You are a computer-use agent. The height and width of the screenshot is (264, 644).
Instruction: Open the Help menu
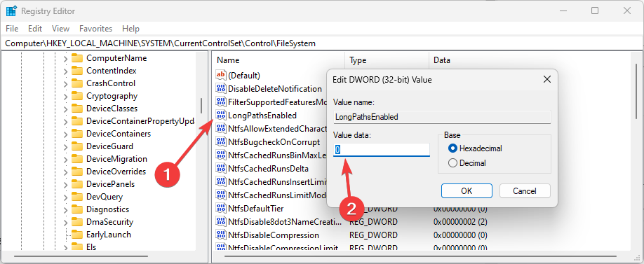coord(130,29)
